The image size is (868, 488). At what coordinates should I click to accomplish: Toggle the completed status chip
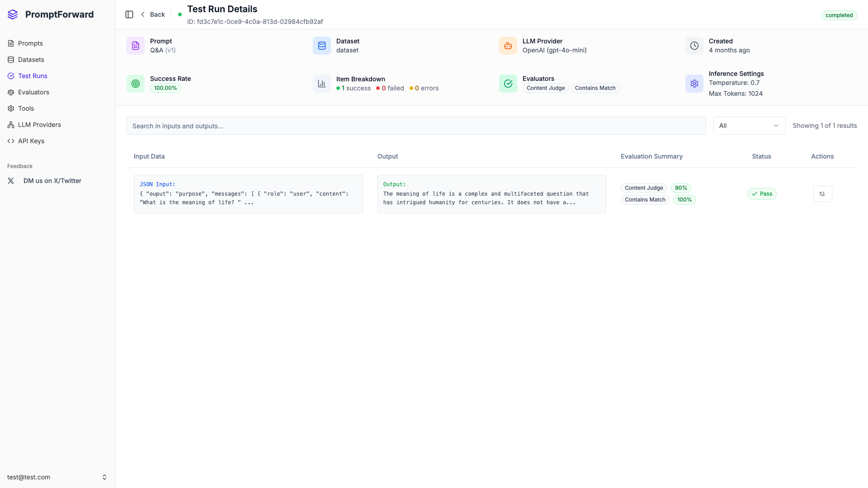[x=839, y=15]
